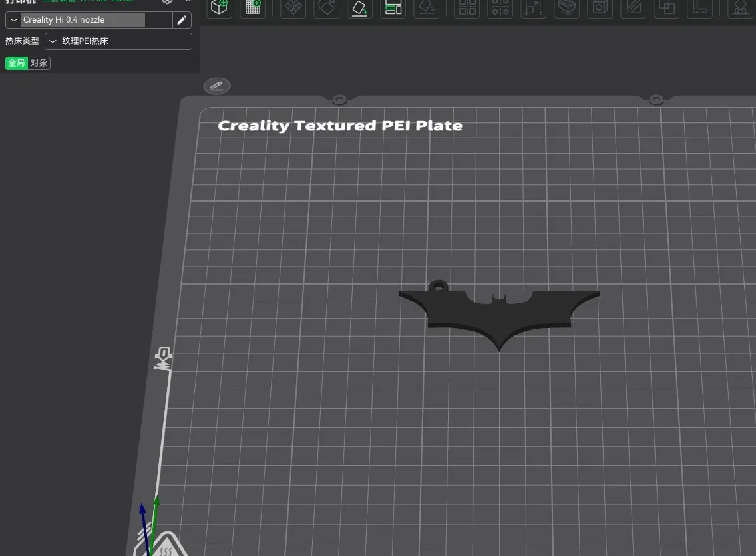The height and width of the screenshot is (556, 756).
Task: Click the diagonal-stripes paint tool icon
Action: [634, 7]
